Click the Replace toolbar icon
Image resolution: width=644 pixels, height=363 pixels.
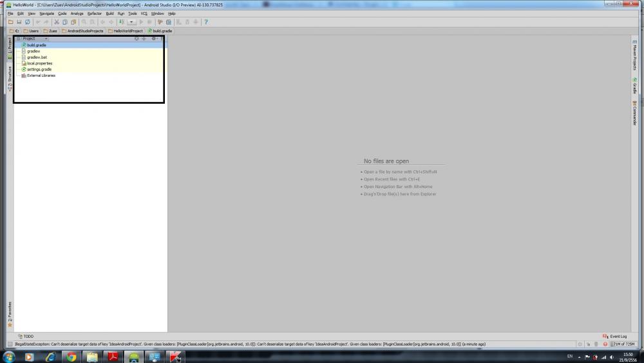pos(92,22)
